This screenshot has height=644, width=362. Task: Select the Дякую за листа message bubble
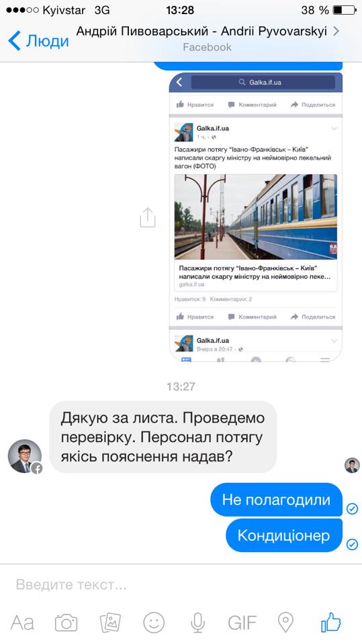(163, 437)
